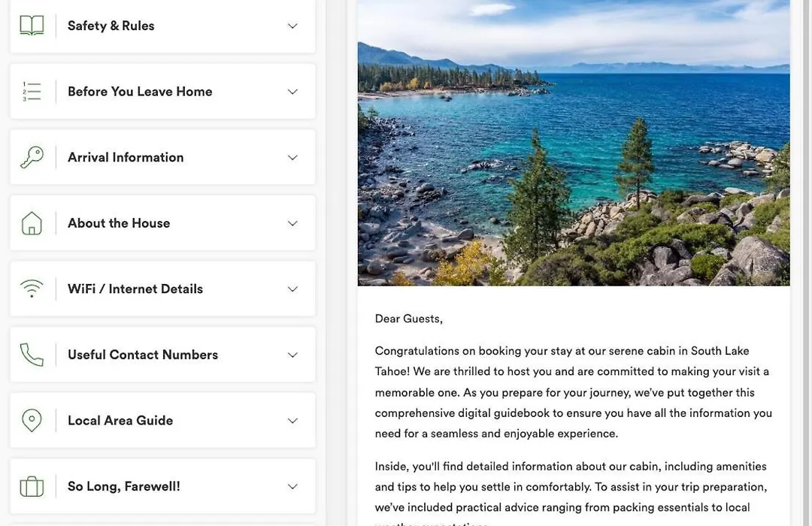This screenshot has width=812, height=526.
Task: Click the open book Safety & Rules icon
Action: click(x=32, y=26)
